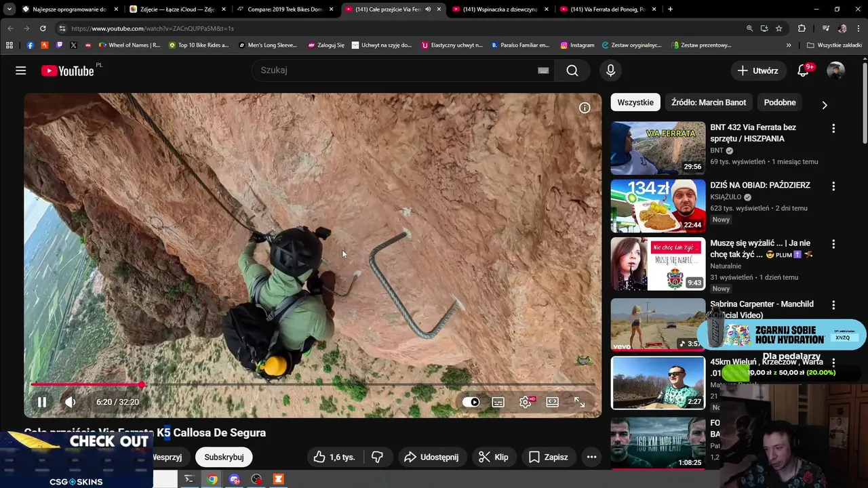
Task: Switch to Wspinaczka z dziewczyną tab
Action: tap(500, 9)
